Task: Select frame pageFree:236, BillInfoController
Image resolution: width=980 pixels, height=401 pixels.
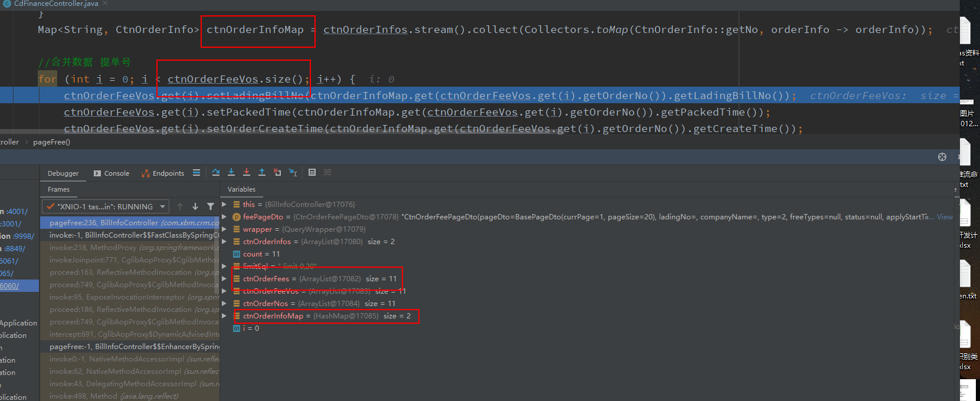Action: click(130, 223)
